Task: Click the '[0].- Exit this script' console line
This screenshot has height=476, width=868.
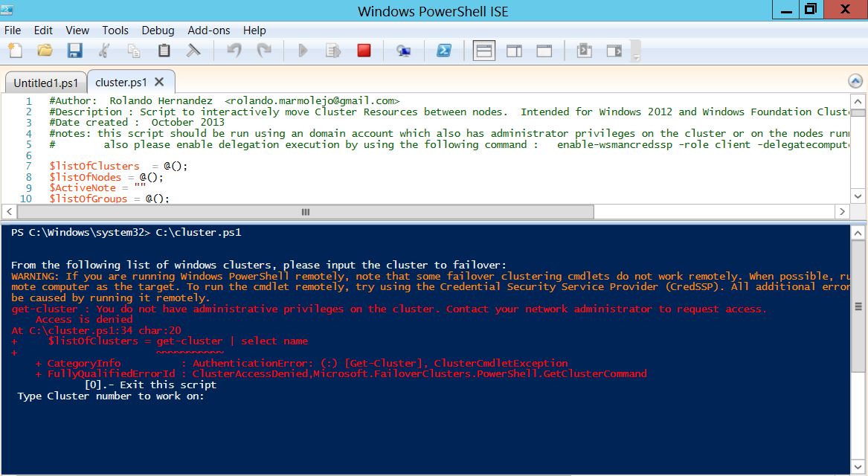Action: (150, 385)
